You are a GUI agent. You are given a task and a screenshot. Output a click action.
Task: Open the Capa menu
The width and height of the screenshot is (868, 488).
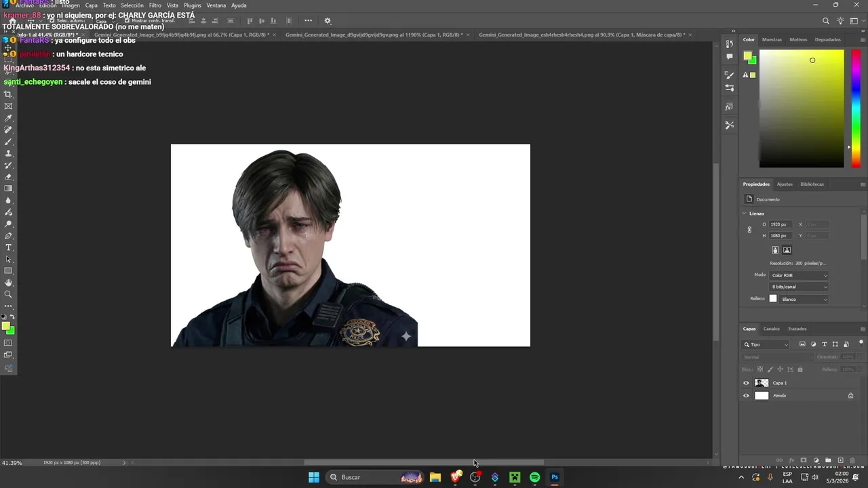coord(92,5)
